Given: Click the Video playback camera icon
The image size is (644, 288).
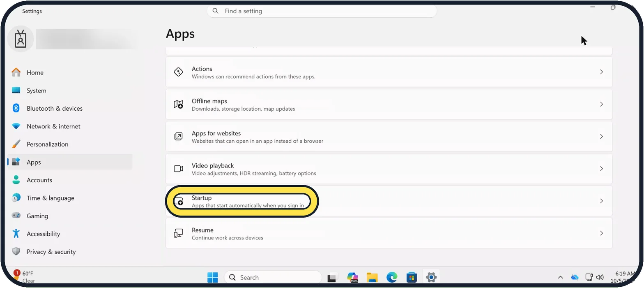Looking at the screenshot, I should pos(178,169).
